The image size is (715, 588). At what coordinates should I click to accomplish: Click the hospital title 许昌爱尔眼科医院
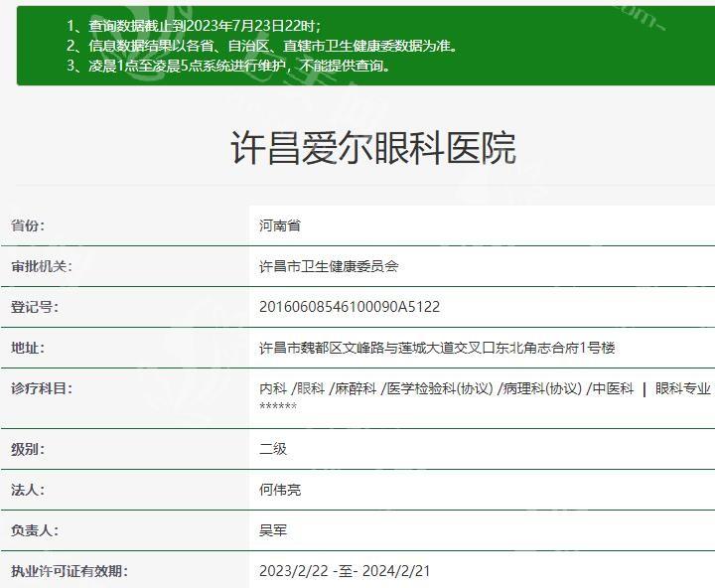click(373, 148)
